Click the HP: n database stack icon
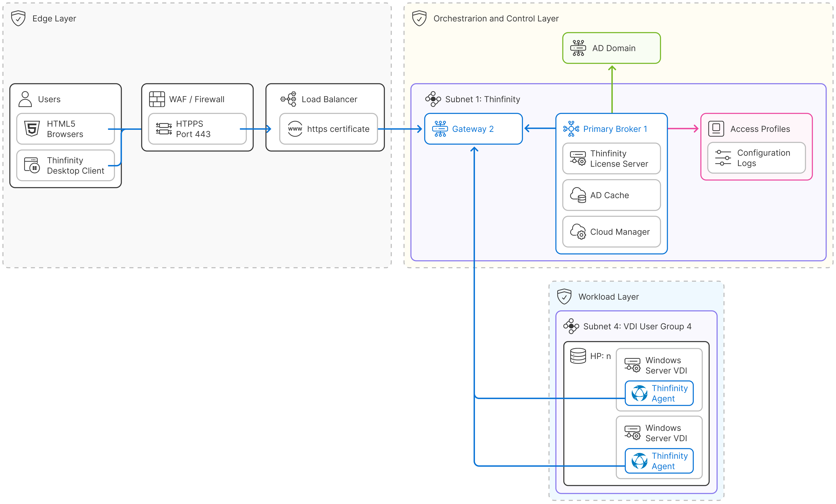The height and width of the screenshot is (504, 836). click(578, 356)
